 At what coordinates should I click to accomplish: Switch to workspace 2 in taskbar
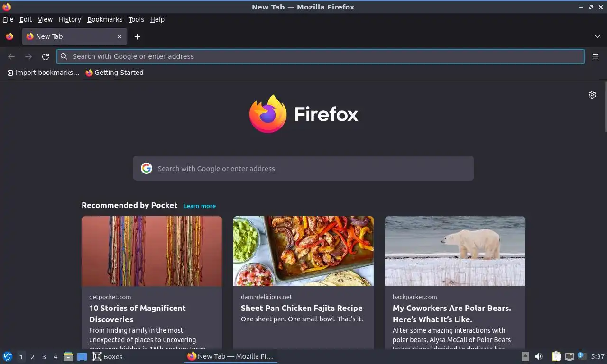[32, 357]
